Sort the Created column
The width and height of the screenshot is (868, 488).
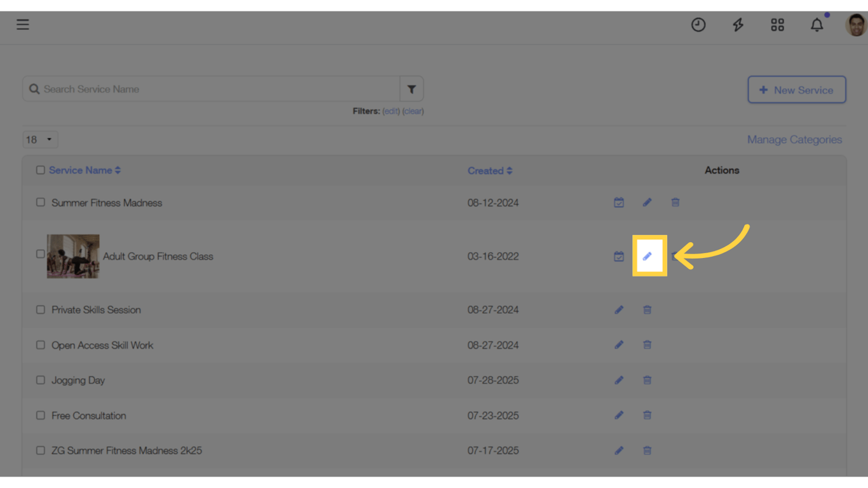508,170
